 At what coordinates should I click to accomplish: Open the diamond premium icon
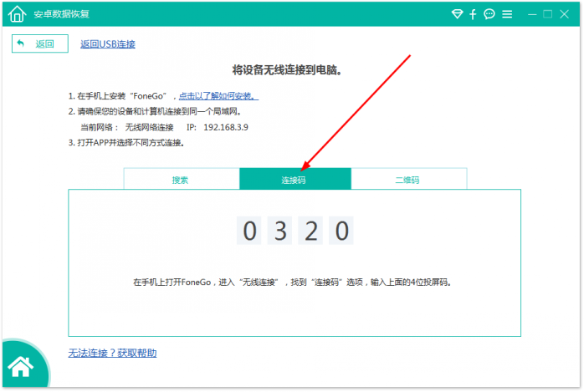[x=457, y=14]
